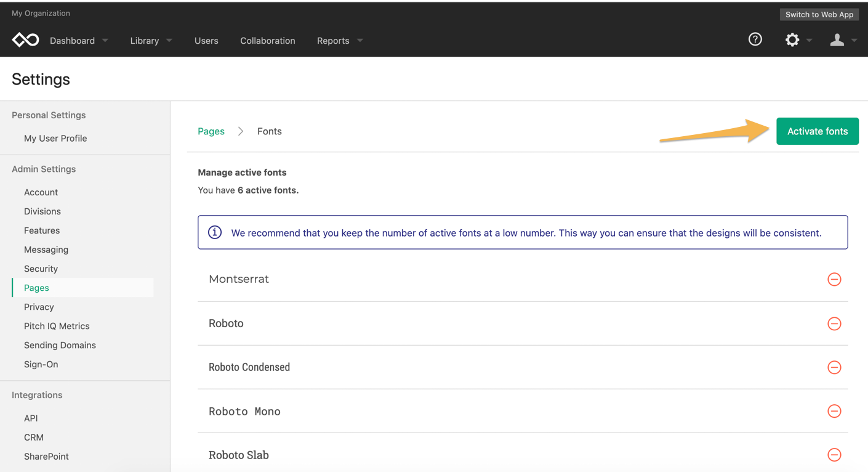Switch to Web App

[x=819, y=14]
